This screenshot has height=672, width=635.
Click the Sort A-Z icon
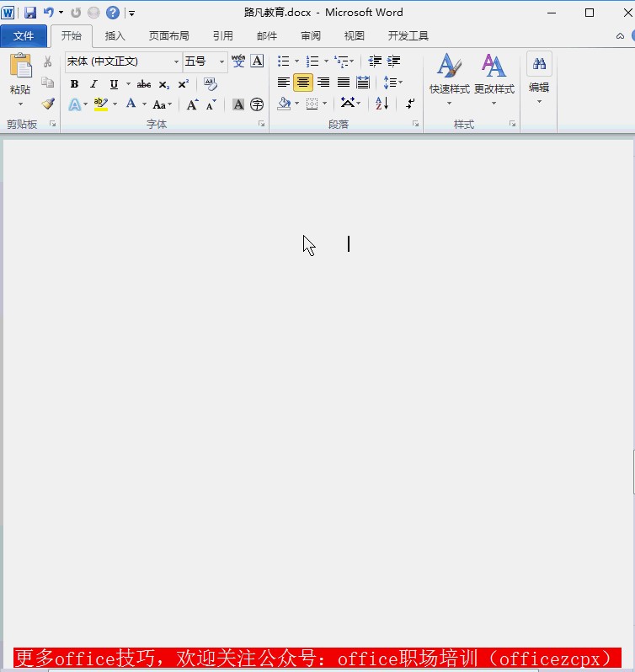pyautogui.click(x=382, y=104)
